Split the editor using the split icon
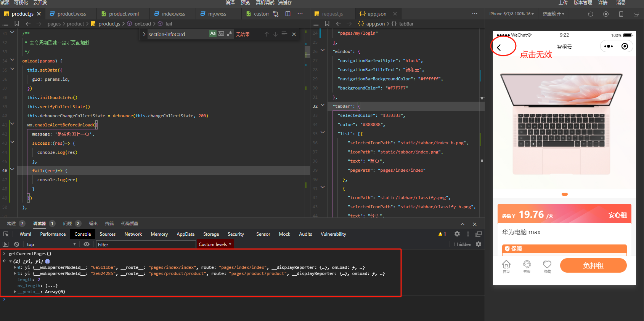 [288, 14]
